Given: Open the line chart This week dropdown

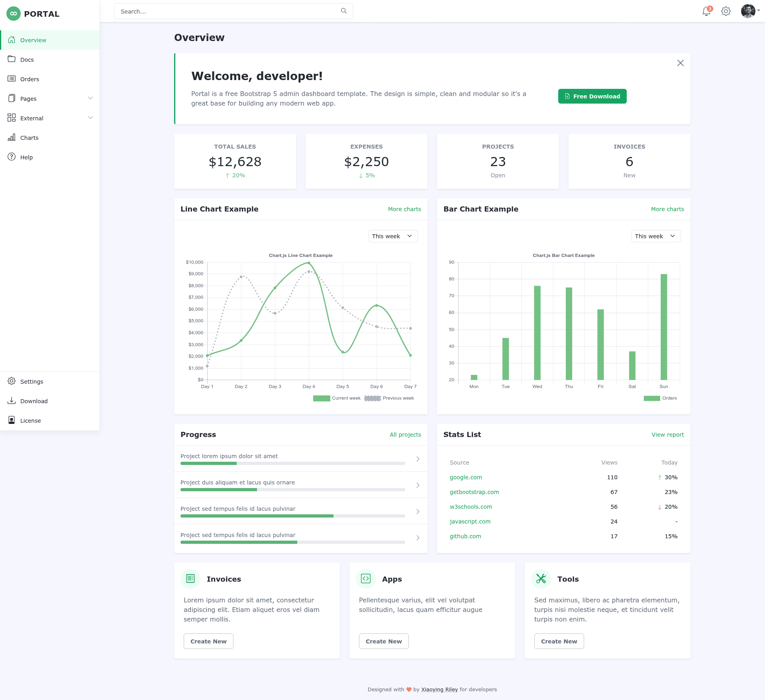Looking at the screenshot, I should coord(393,236).
